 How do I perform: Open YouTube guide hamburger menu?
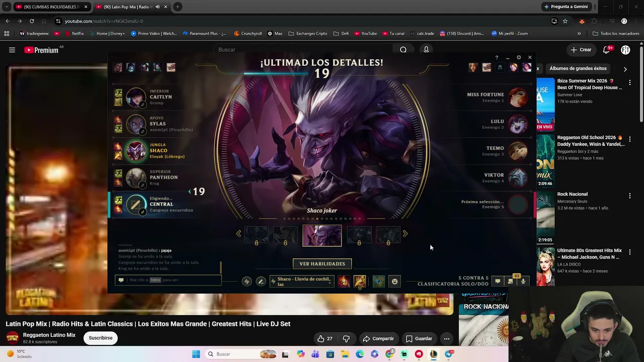(12, 50)
